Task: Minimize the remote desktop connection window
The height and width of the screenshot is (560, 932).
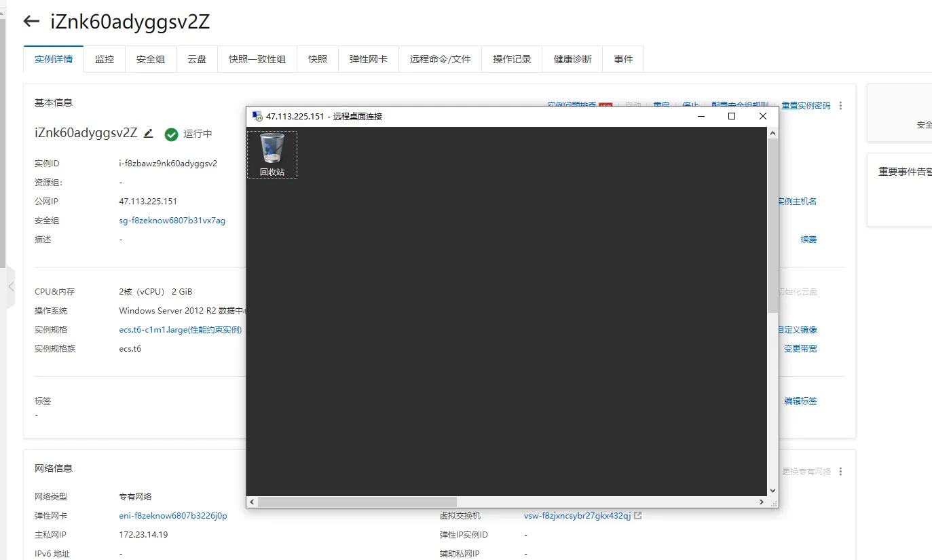Action: coord(701,116)
